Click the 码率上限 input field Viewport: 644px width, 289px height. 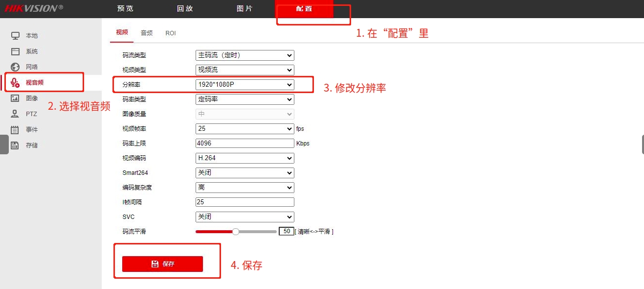(x=244, y=144)
